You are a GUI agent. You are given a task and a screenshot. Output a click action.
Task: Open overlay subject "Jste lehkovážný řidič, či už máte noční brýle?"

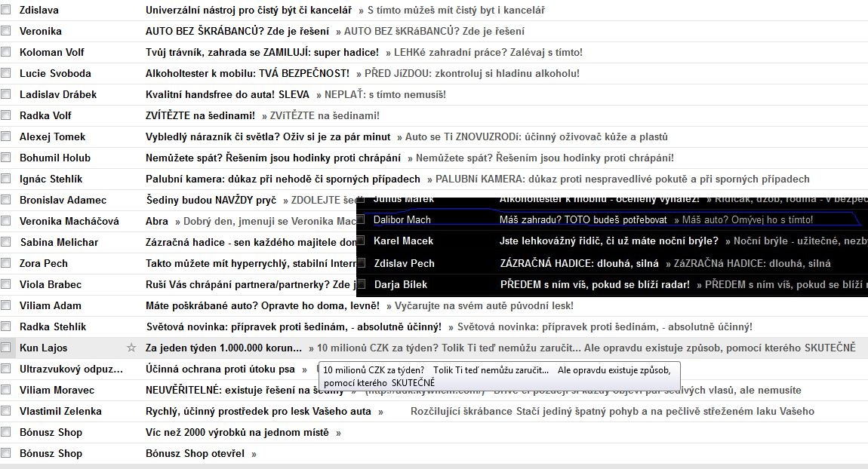click(609, 241)
